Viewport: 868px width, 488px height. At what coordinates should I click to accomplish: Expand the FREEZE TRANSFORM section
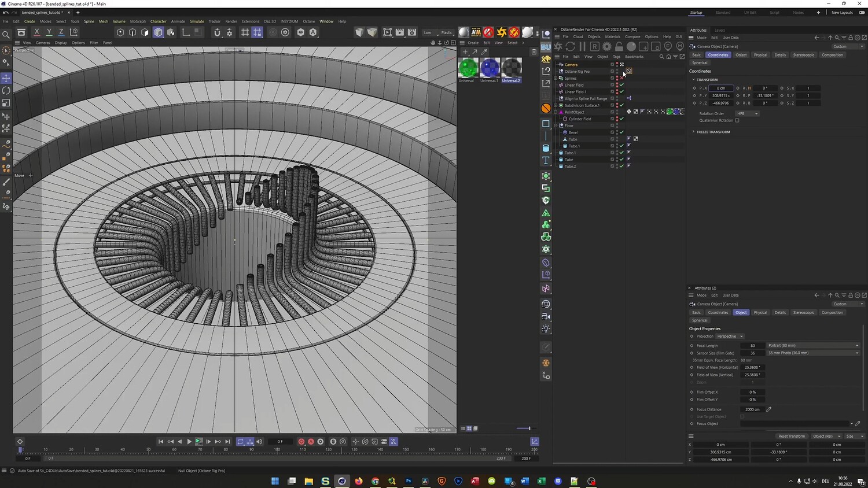693,132
